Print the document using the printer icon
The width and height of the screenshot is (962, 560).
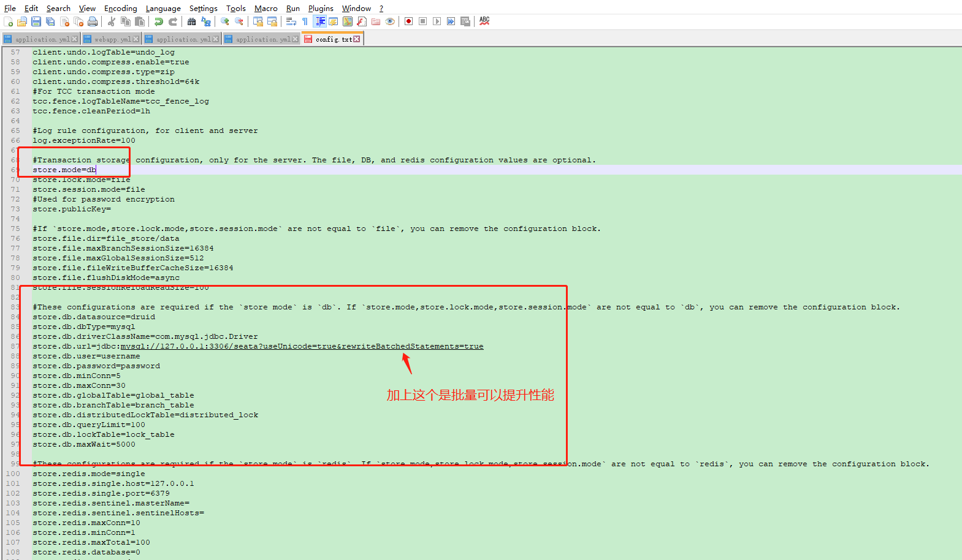click(x=93, y=21)
